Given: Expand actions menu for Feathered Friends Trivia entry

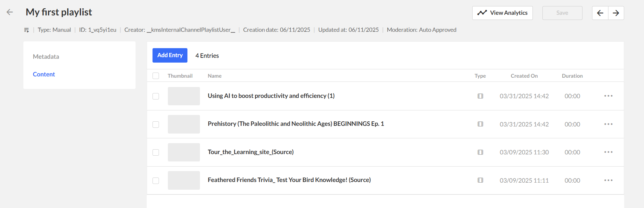Looking at the screenshot, I should 608,180.
